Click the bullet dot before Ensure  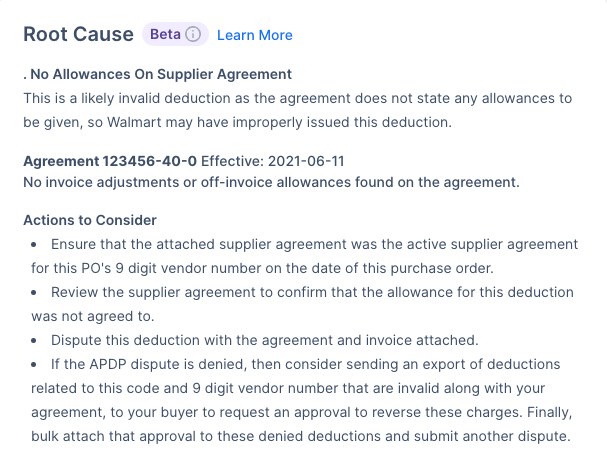tap(34, 245)
